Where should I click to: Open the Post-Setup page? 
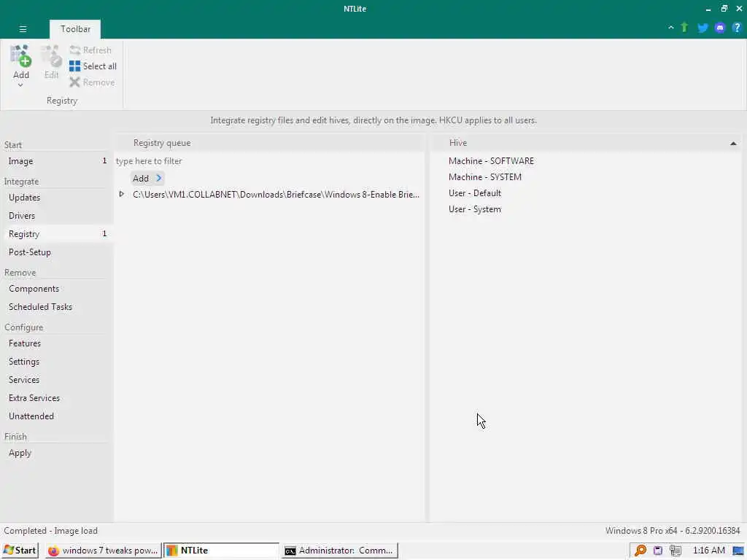click(57, 252)
